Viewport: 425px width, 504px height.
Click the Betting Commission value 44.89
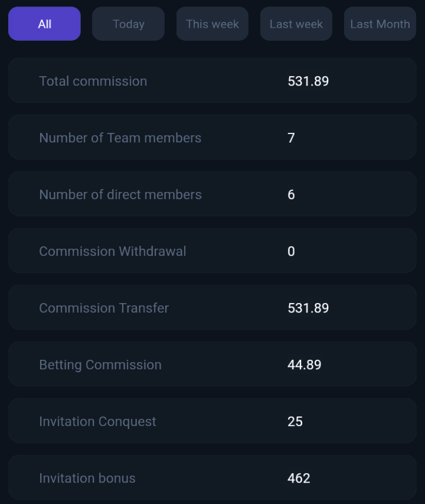(x=305, y=365)
